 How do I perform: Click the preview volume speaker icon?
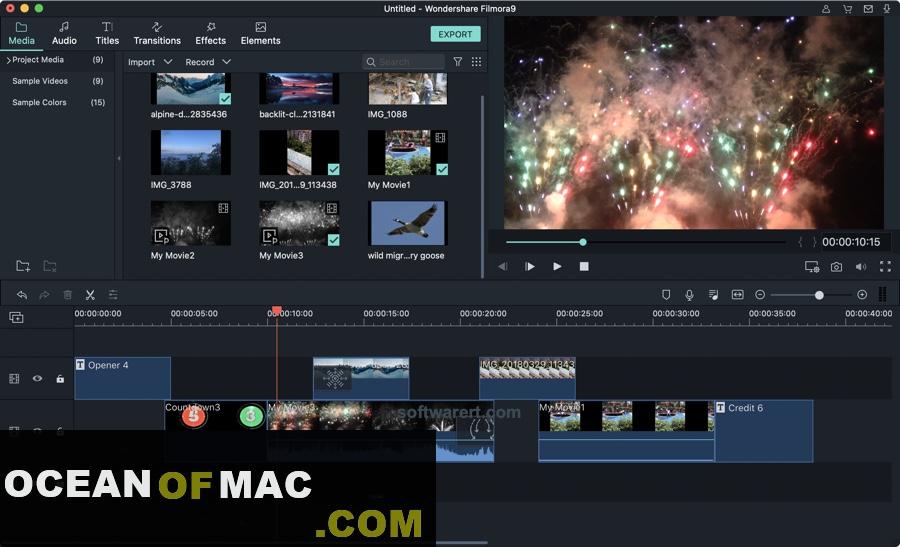point(861,266)
